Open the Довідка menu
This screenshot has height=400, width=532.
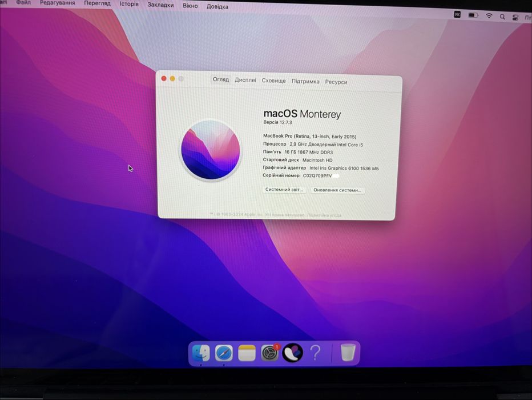pos(217,6)
